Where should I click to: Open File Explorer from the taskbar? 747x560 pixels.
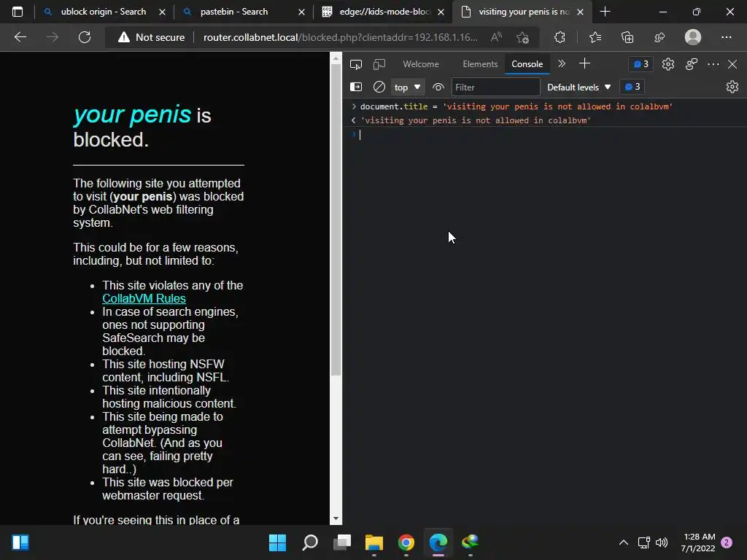(x=374, y=542)
